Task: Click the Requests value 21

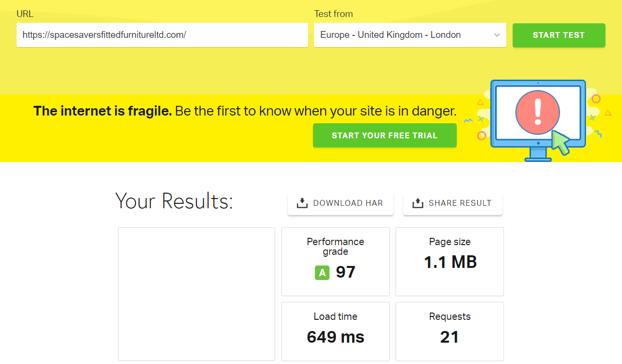Action: click(449, 337)
